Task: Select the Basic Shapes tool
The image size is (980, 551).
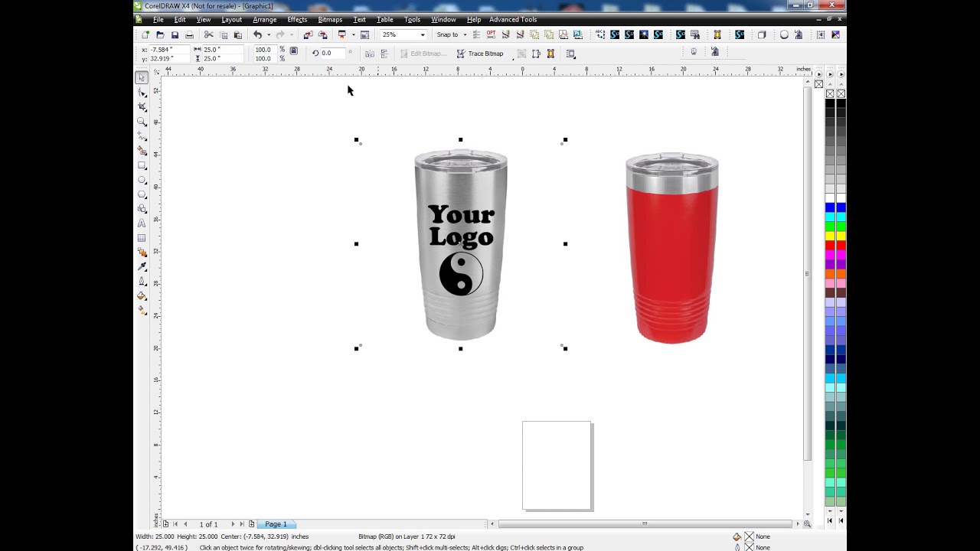Action: click(x=142, y=208)
